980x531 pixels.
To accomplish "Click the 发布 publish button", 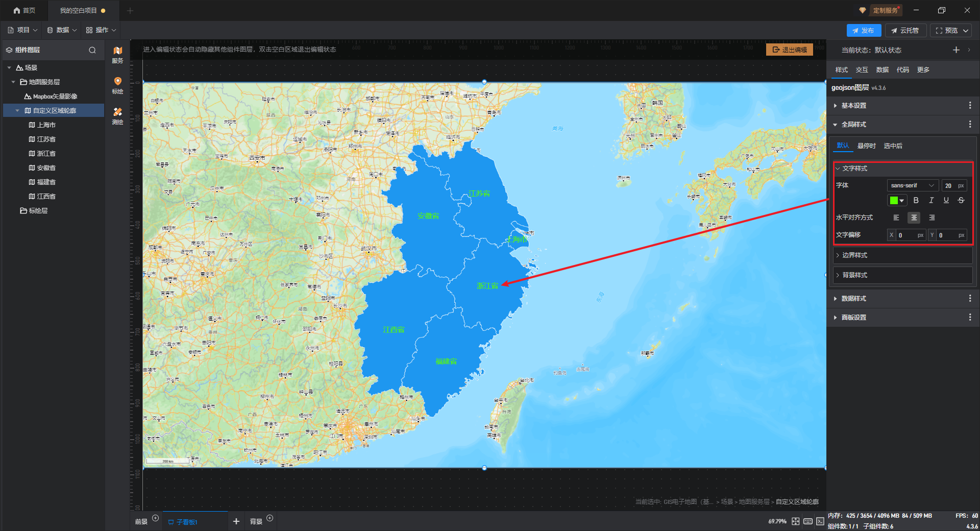I will click(x=864, y=31).
